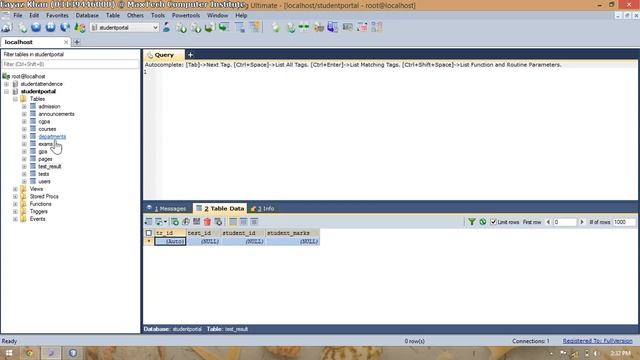The width and height of the screenshot is (640, 360).
Task: Open a new query editor from toolbar
Action: coord(23,27)
